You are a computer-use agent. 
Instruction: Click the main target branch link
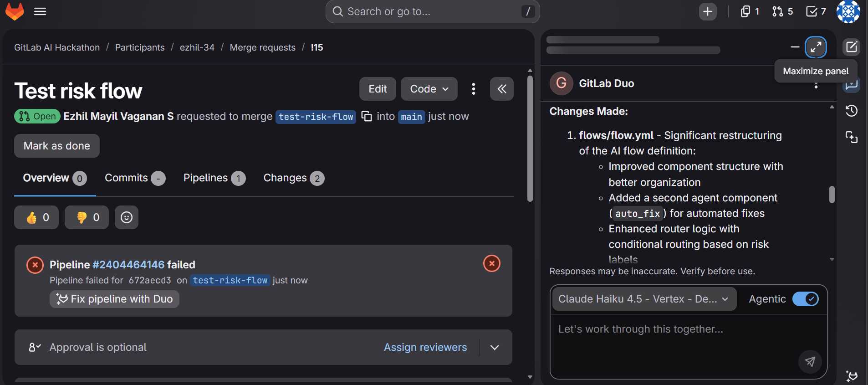point(412,117)
